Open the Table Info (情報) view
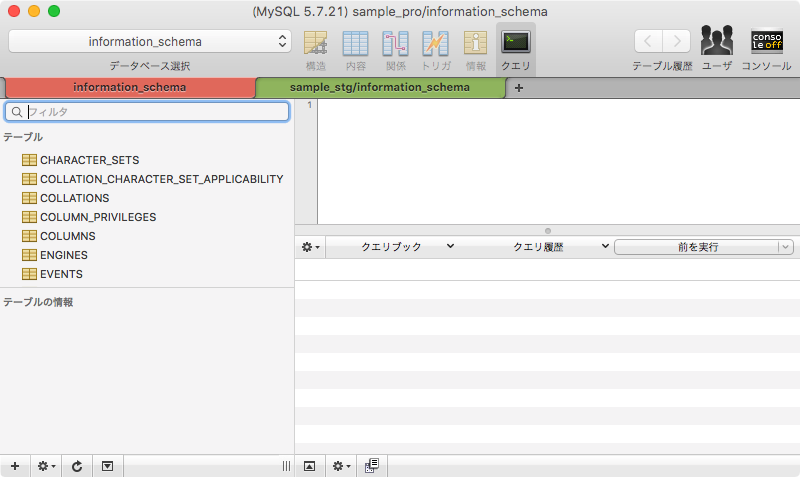The width and height of the screenshot is (800, 477). pos(476,49)
